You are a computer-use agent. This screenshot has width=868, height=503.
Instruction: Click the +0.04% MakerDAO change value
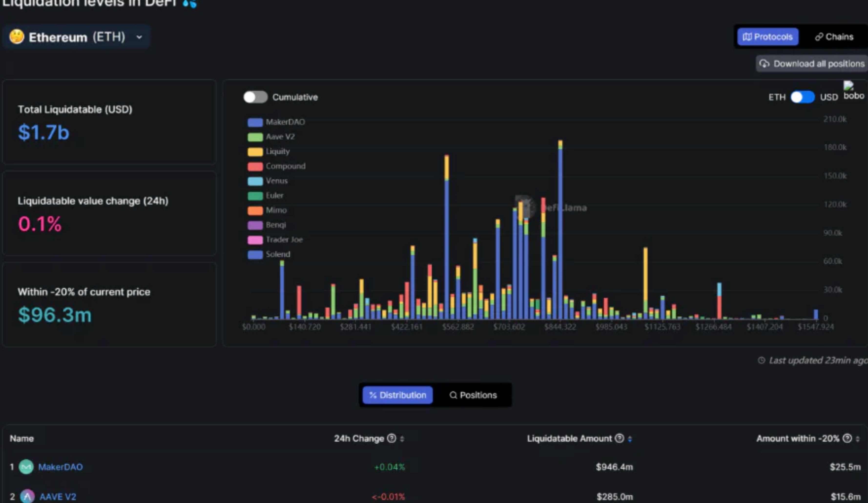pyautogui.click(x=389, y=467)
